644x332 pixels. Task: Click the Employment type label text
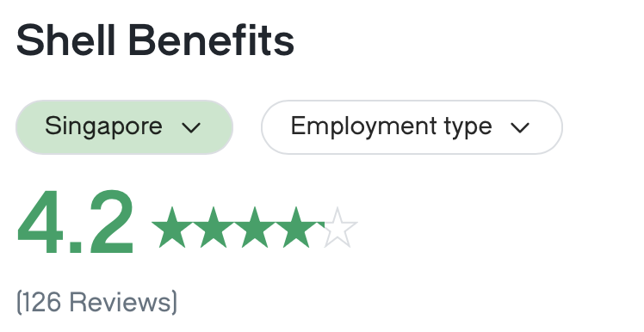coord(391,126)
